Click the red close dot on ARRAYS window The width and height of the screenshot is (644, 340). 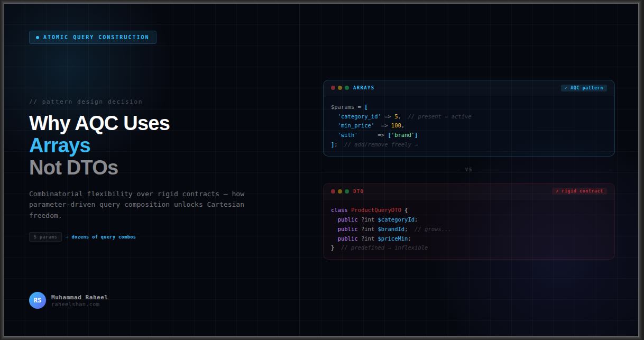pyautogui.click(x=333, y=88)
